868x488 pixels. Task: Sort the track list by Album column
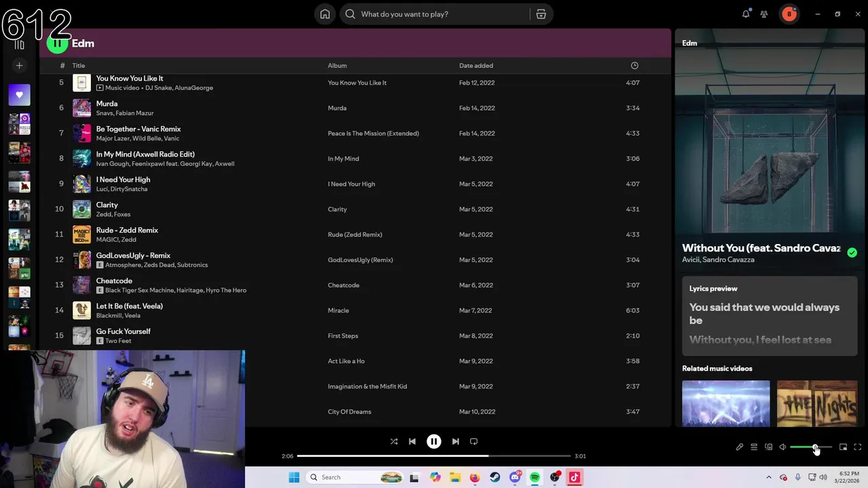[337, 66]
